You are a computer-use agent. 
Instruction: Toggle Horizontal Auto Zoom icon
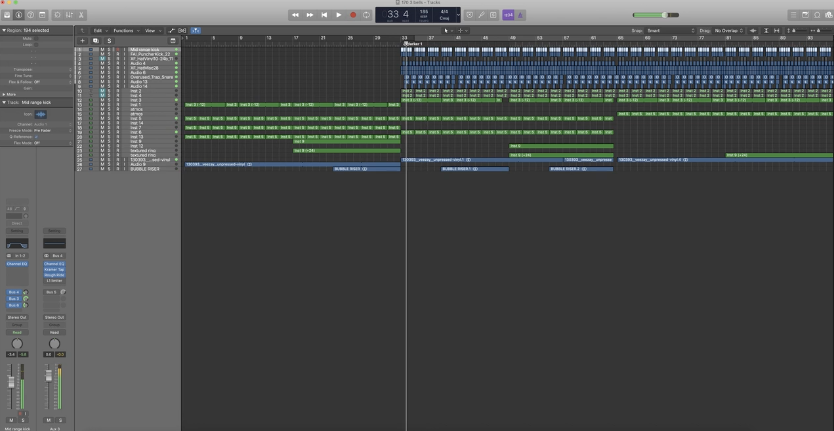[x=777, y=31]
